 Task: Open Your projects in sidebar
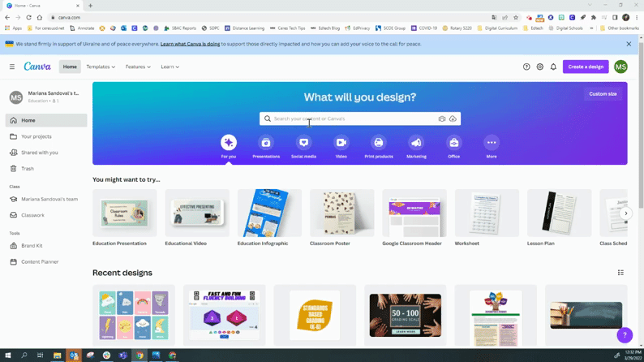click(46, 136)
